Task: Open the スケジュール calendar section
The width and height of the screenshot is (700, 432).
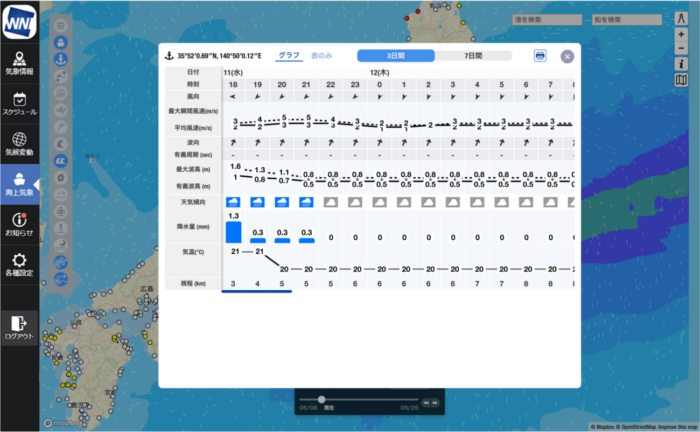Action: [19, 104]
